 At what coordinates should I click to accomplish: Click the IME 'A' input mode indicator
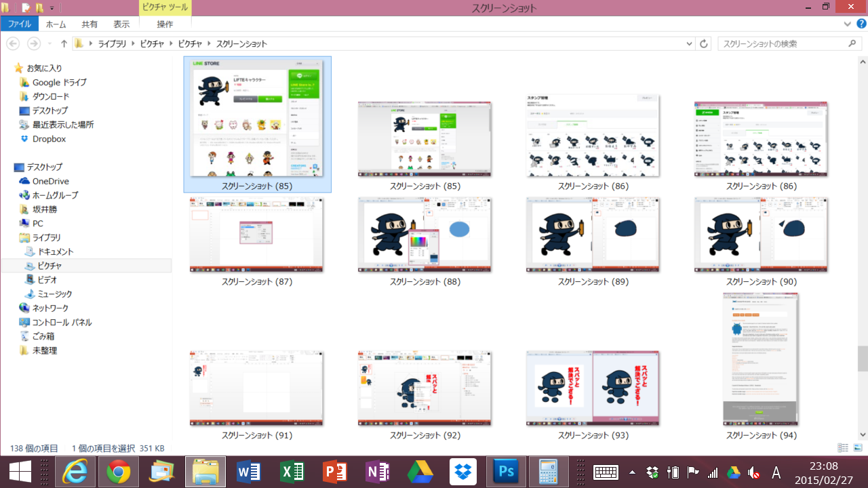(777, 472)
